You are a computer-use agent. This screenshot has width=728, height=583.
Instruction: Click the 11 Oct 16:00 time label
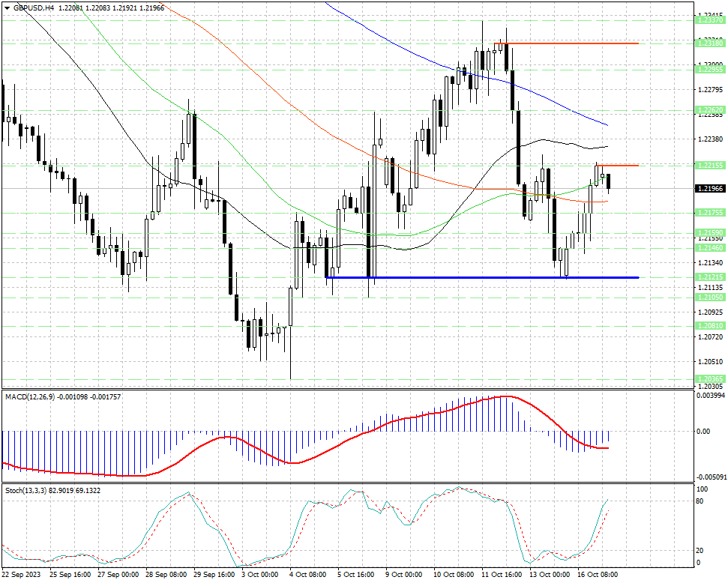(x=502, y=575)
